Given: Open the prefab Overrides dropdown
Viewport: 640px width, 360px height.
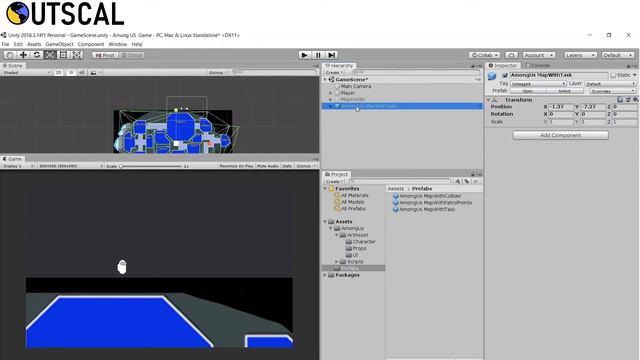Looking at the screenshot, I should [x=613, y=91].
